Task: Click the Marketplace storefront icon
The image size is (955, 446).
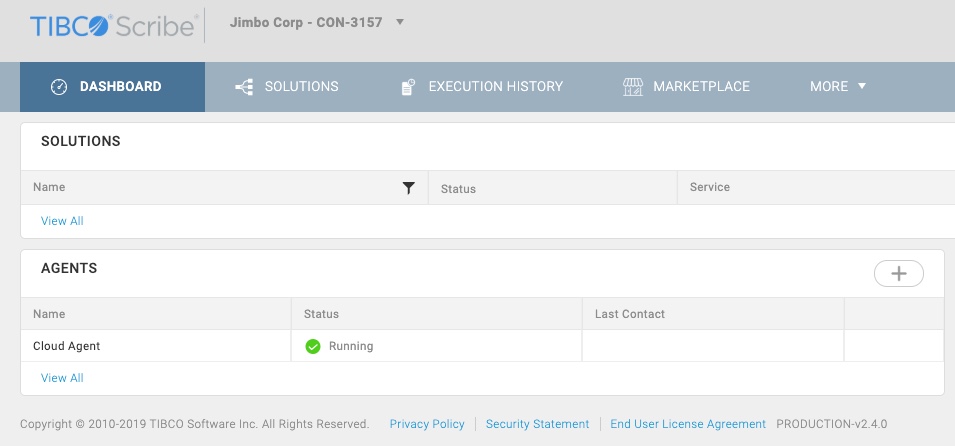Action: click(x=633, y=87)
